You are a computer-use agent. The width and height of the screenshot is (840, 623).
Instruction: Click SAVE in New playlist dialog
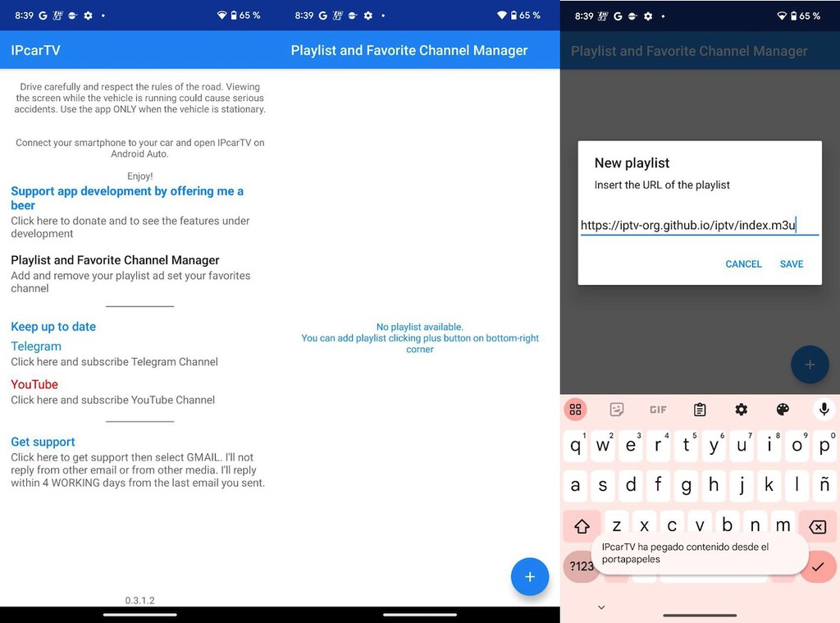[791, 264]
